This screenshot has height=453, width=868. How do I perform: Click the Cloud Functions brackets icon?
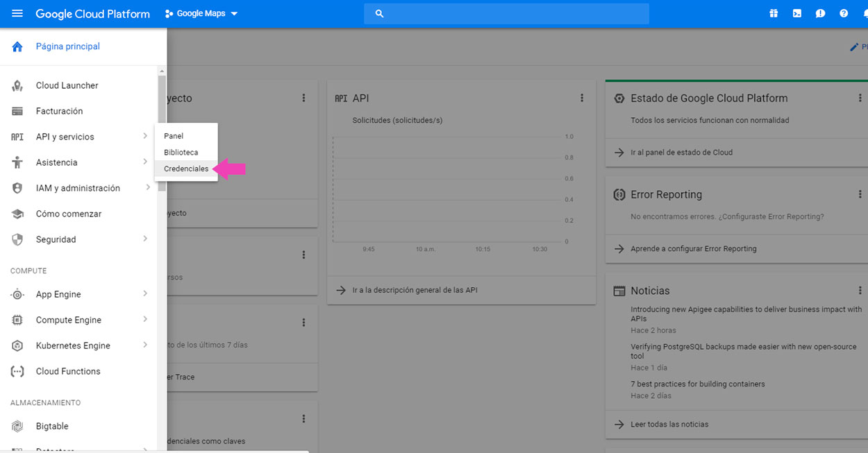17,371
